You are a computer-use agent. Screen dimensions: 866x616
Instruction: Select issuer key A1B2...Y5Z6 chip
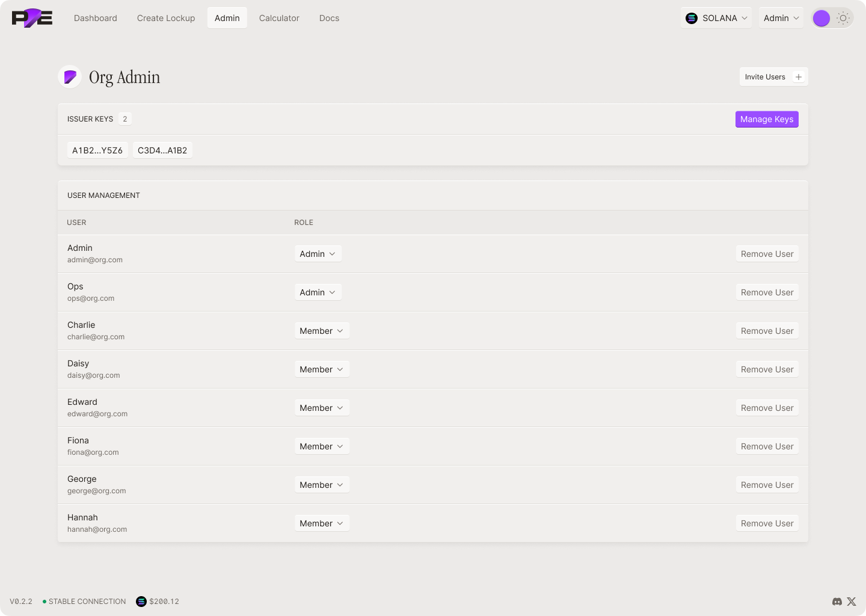pos(97,150)
